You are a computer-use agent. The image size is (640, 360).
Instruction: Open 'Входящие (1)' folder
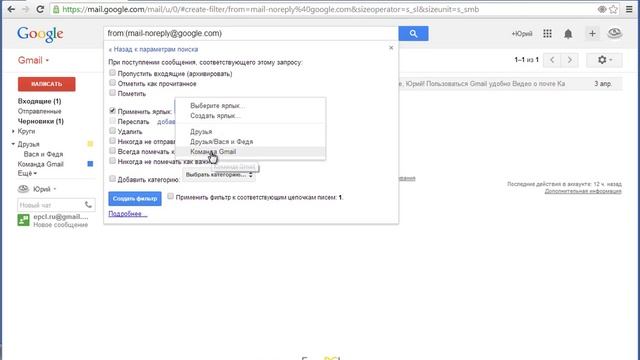click(x=39, y=101)
